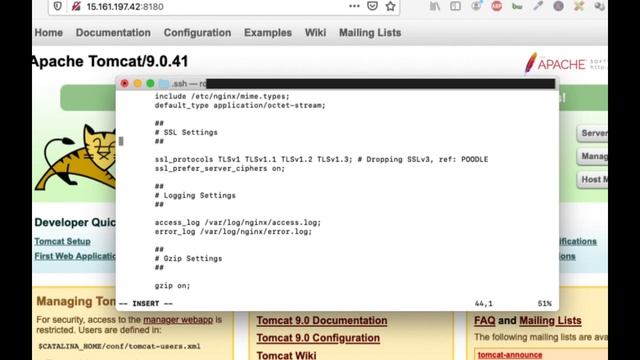Click the error_log path line
This screenshot has width=640, height=360.
233,231
